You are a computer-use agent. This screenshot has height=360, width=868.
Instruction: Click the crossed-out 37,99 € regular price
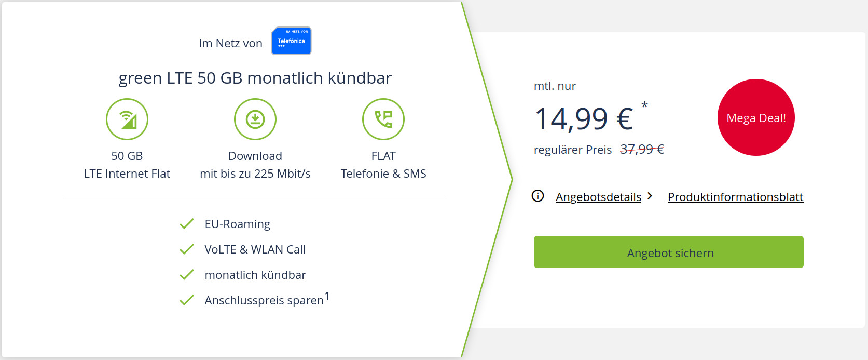coord(642,150)
